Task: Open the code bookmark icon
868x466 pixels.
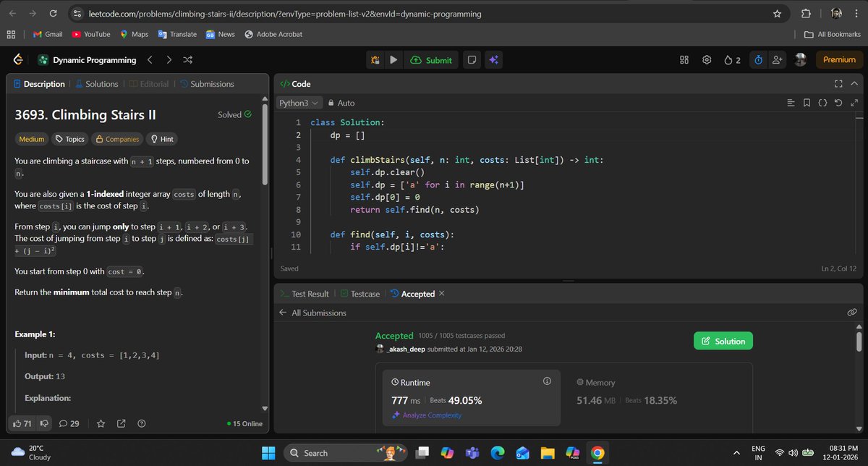Action: coord(807,103)
